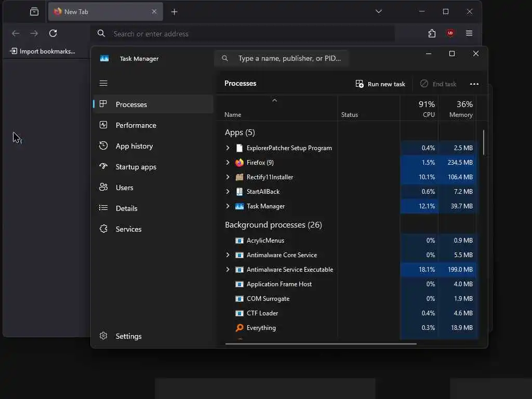The width and height of the screenshot is (532, 399).
Task: Go to Performance page
Action: pos(153,125)
